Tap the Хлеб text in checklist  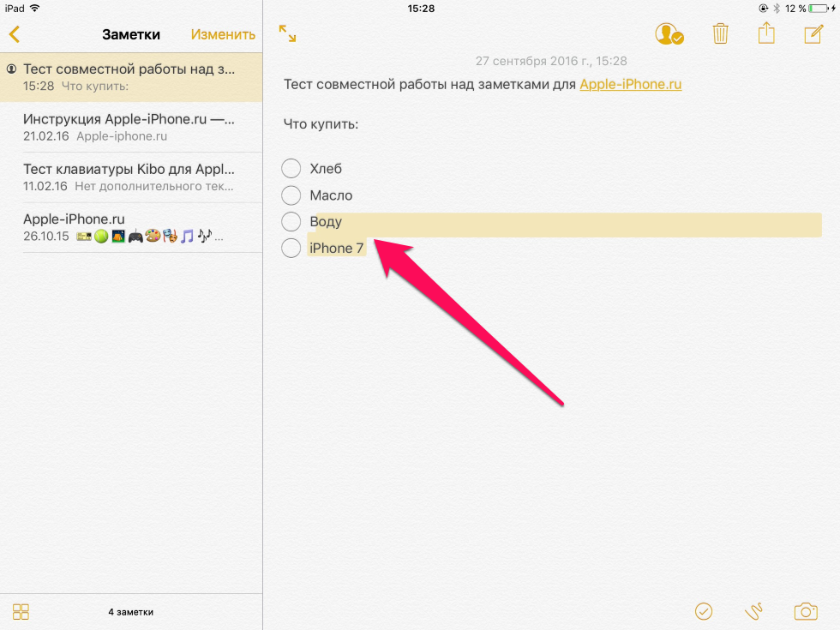coord(326,169)
